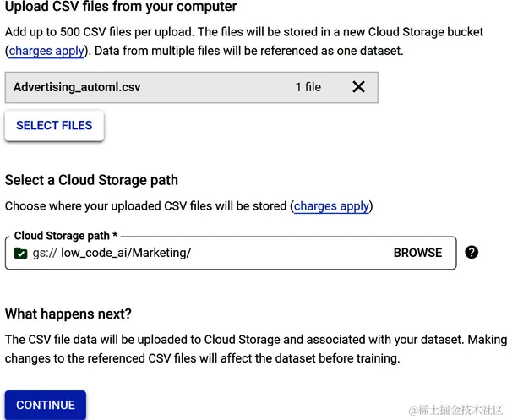Click the help question mark icon
Screen dimensions: 507x420
472,252
